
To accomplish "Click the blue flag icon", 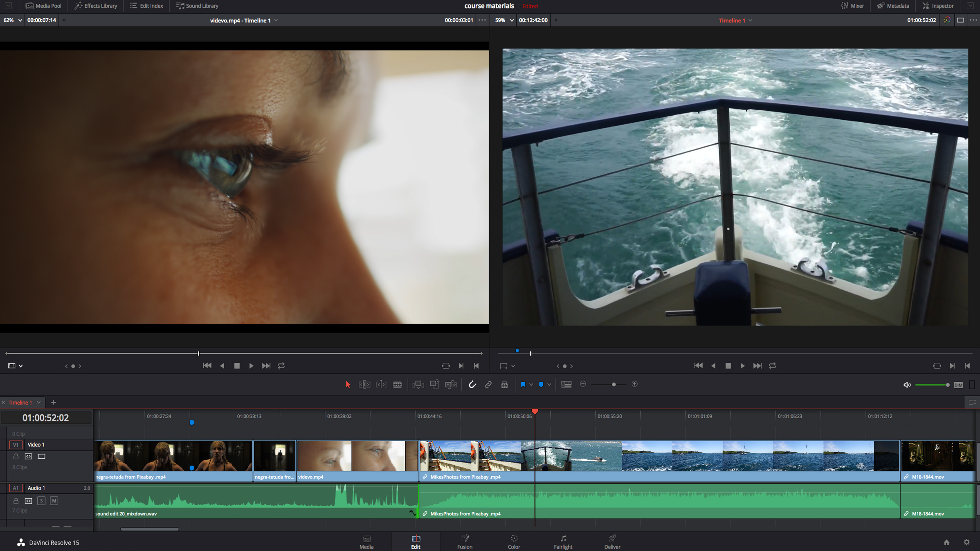I will click(523, 385).
